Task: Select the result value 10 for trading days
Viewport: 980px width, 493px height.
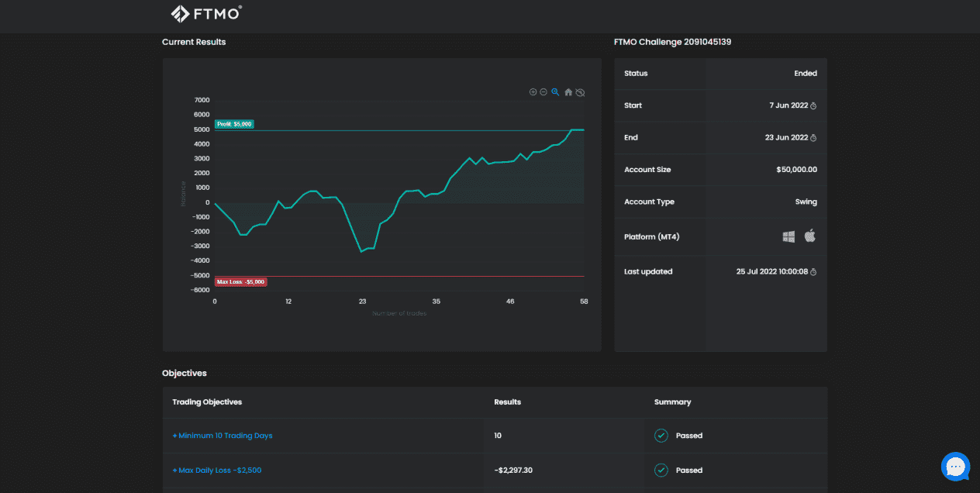Action: 498,436
